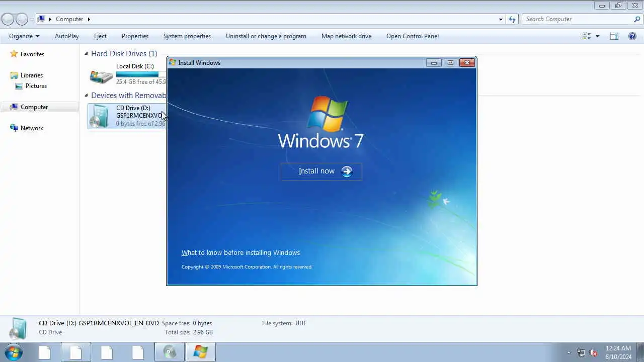
Task: Show hidden tray icons arrow
Action: 569,353
